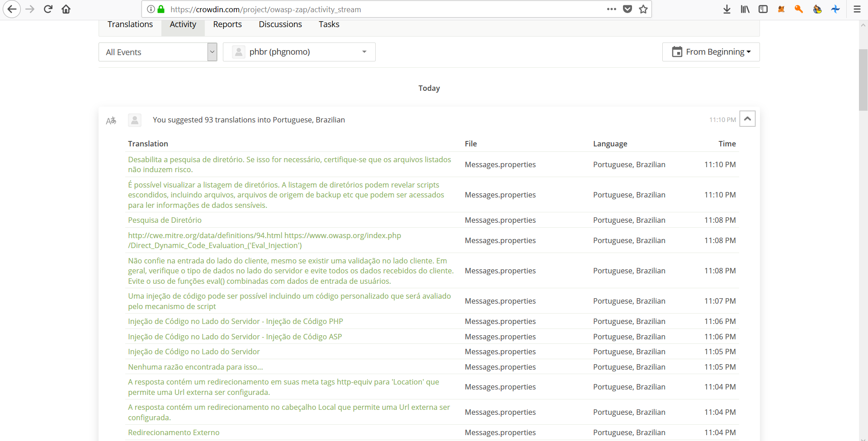Click the browser URL address field

coord(384,9)
